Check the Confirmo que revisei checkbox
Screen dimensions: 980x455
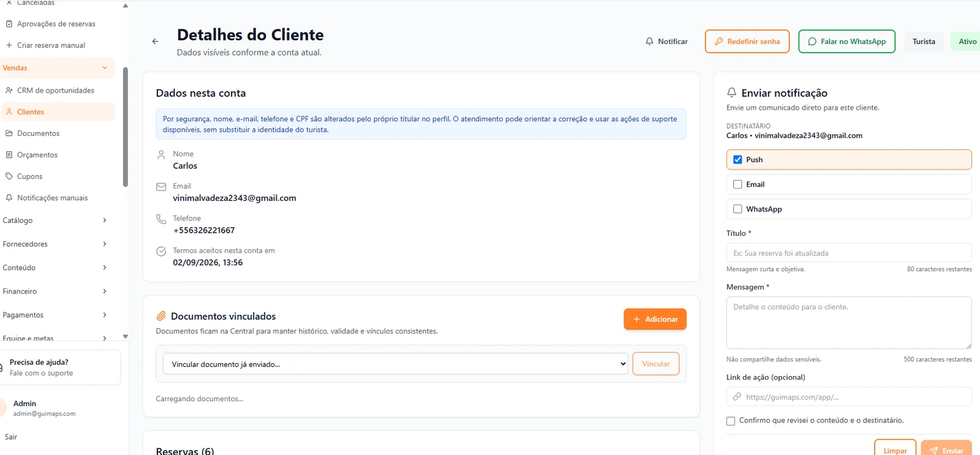coord(731,421)
